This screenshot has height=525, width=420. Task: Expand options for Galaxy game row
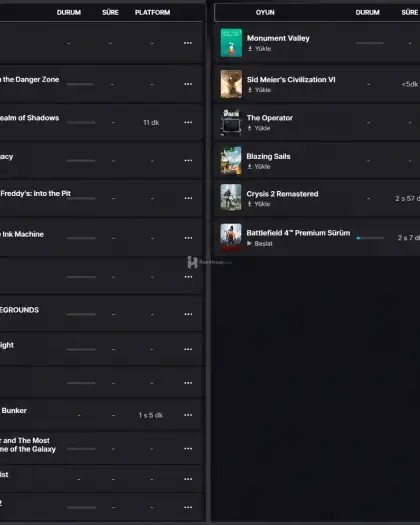tap(188, 449)
